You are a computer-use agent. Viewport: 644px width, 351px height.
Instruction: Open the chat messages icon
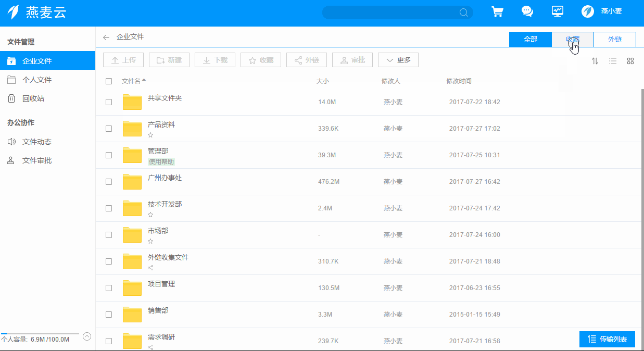tap(527, 11)
